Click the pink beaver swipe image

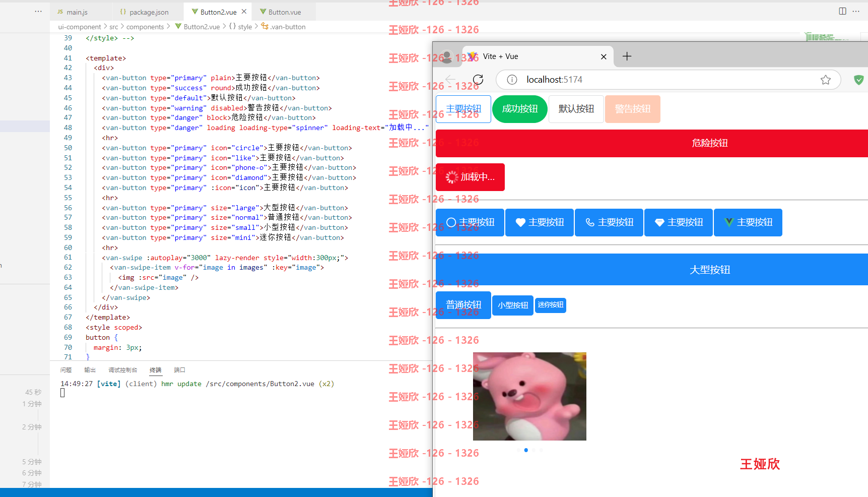[529, 396]
